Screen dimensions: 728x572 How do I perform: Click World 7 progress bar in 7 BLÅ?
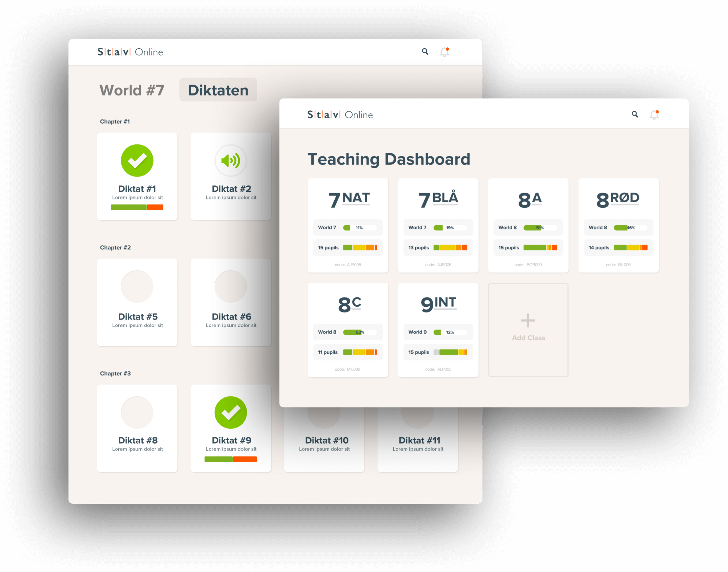pyautogui.click(x=450, y=228)
